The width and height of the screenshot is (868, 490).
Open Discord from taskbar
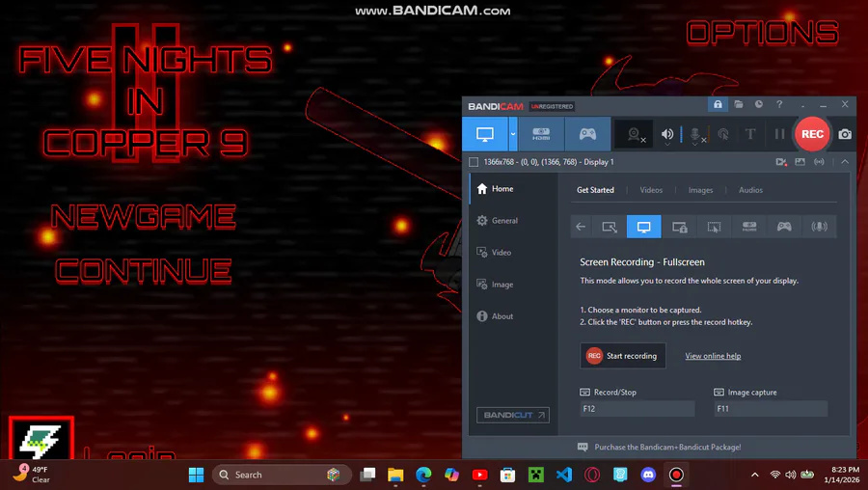[648, 475]
